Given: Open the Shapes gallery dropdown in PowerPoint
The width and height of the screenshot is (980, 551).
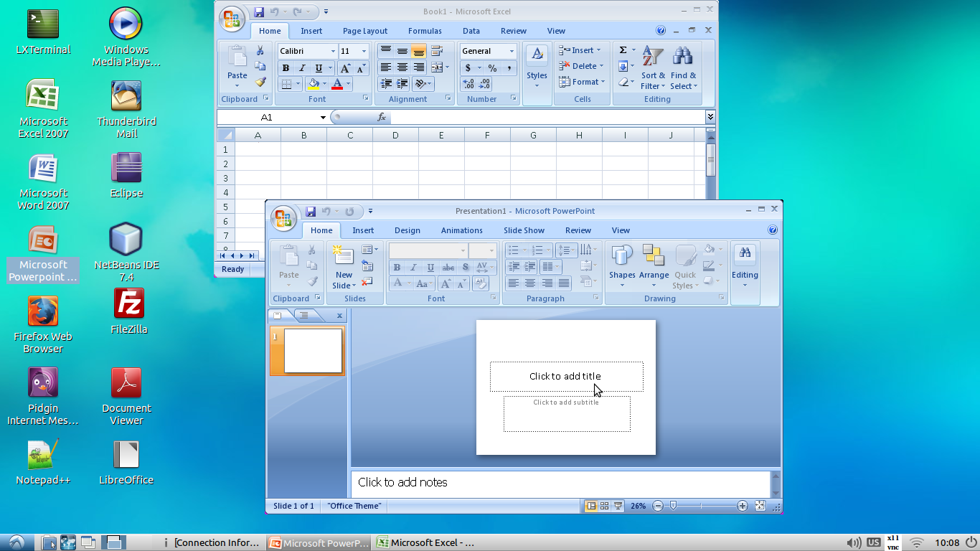Looking at the screenshot, I should pyautogui.click(x=622, y=266).
